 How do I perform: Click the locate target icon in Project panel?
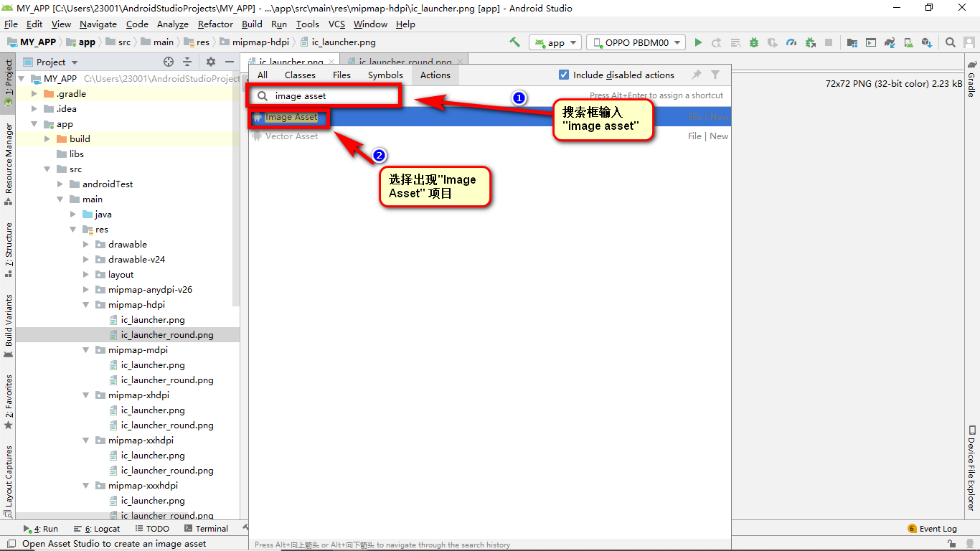tap(169, 62)
